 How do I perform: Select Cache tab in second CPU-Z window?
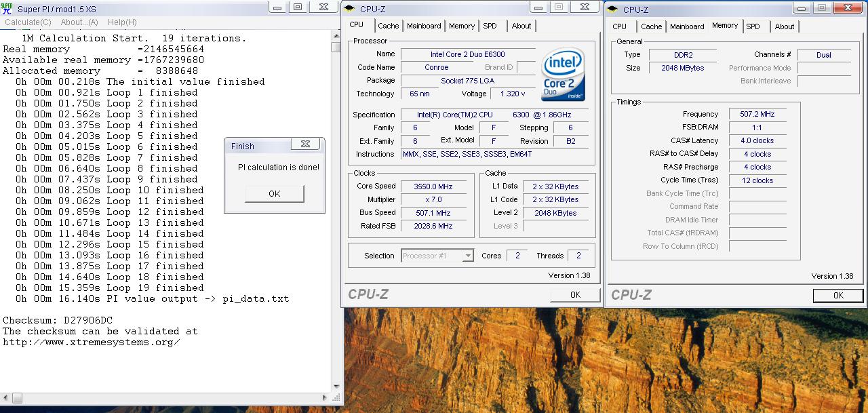pos(652,26)
